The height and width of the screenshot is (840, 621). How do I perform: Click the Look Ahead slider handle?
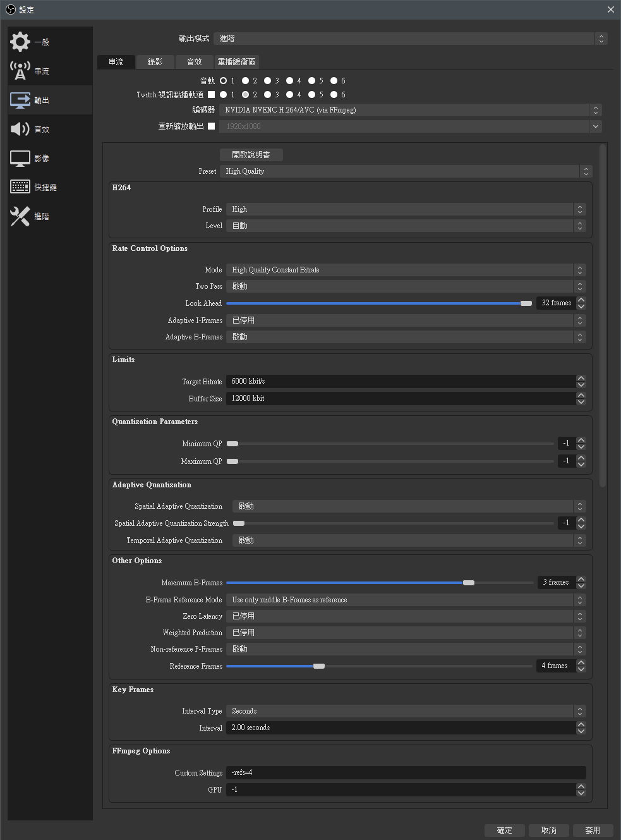pyautogui.click(x=526, y=303)
